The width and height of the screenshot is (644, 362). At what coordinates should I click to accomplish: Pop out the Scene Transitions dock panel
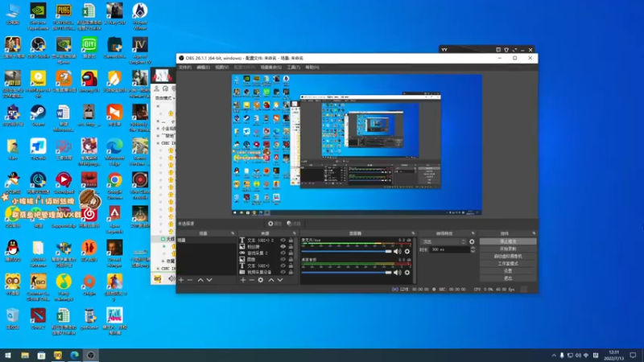[x=473, y=233]
